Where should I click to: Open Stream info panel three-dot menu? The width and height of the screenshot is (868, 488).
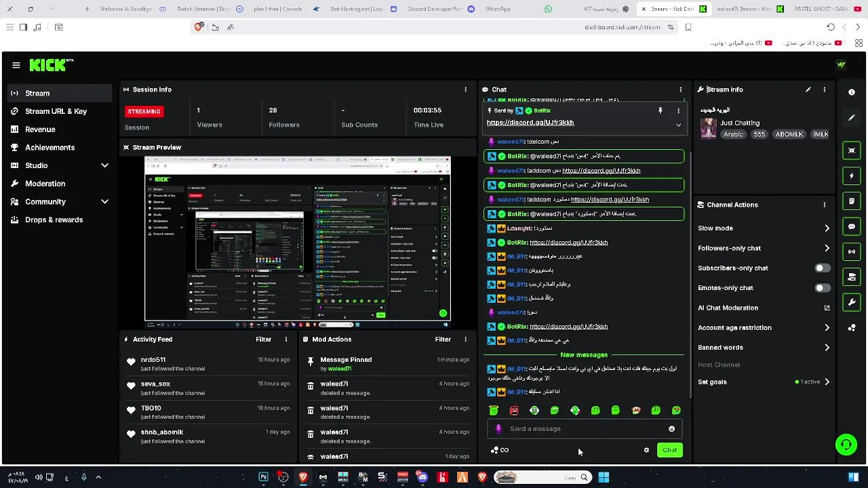(x=824, y=89)
